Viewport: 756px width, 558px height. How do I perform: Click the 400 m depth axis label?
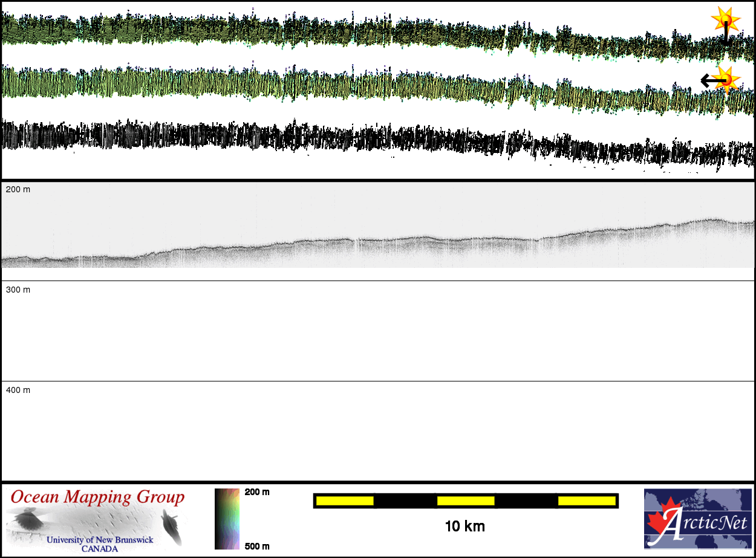tap(18, 391)
